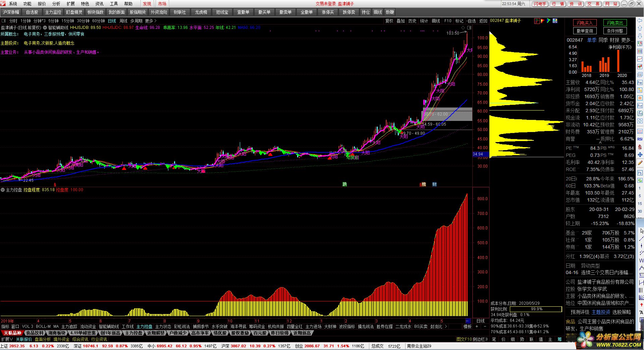Switch to 筹 chip distribution tab
The width and height of the screenshot is (644, 350).
click(559, 339)
